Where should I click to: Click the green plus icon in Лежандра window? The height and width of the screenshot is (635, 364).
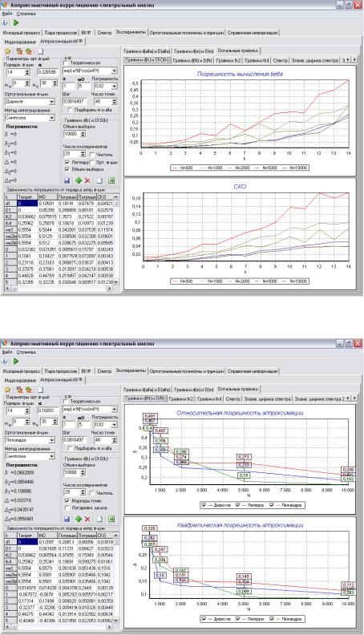(x=78, y=519)
